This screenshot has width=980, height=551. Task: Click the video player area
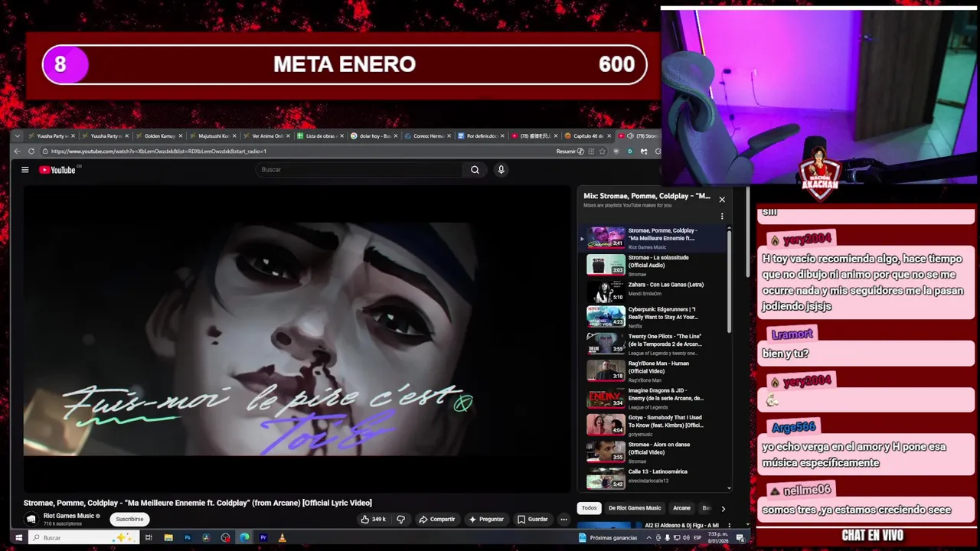coord(297,338)
